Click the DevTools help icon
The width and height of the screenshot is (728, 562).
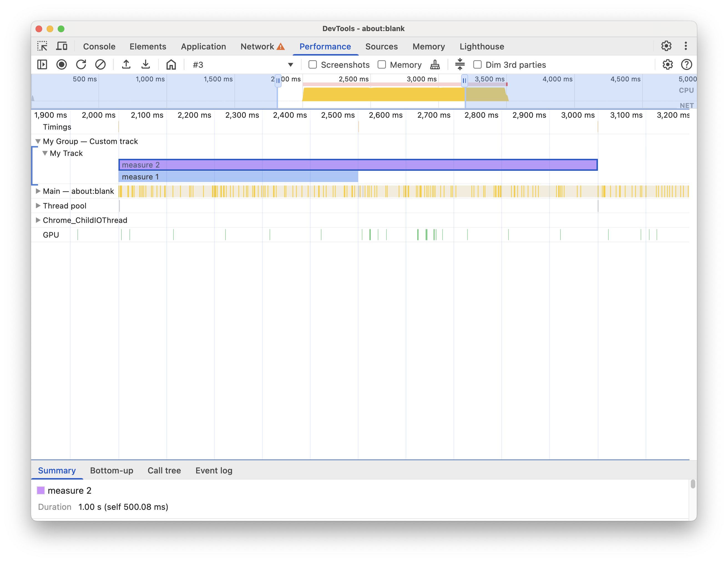(686, 64)
